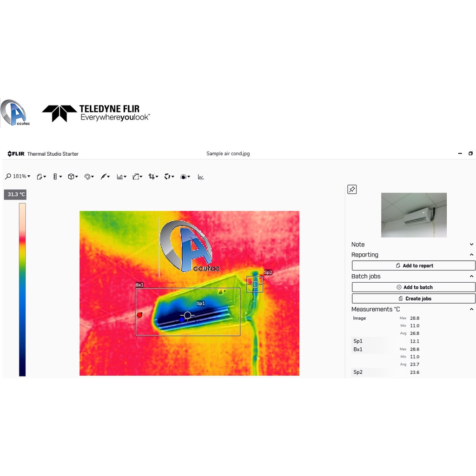The width and height of the screenshot is (476, 476).
Task: Open the line graph plot icon
Action: tap(201, 177)
